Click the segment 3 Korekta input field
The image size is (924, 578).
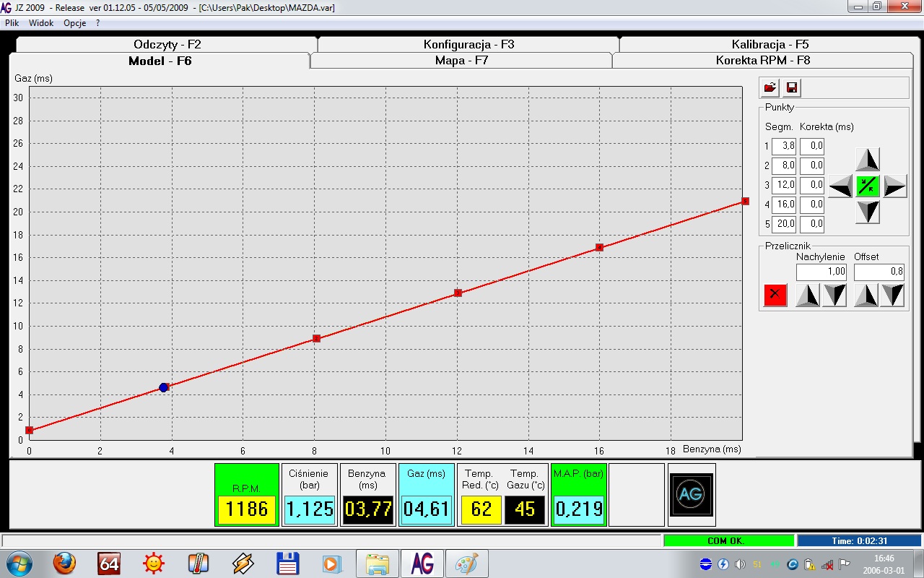pyautogui.click(x=811, y=185)
